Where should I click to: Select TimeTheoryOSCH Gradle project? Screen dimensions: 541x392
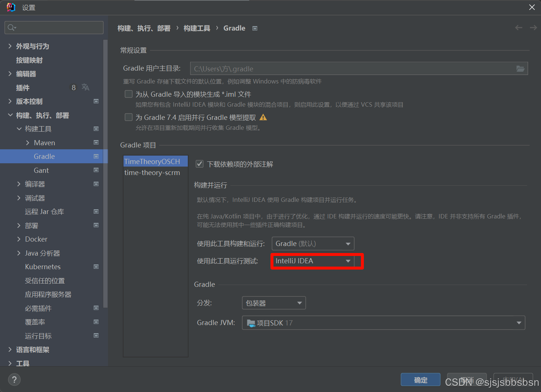coord(155,161)
